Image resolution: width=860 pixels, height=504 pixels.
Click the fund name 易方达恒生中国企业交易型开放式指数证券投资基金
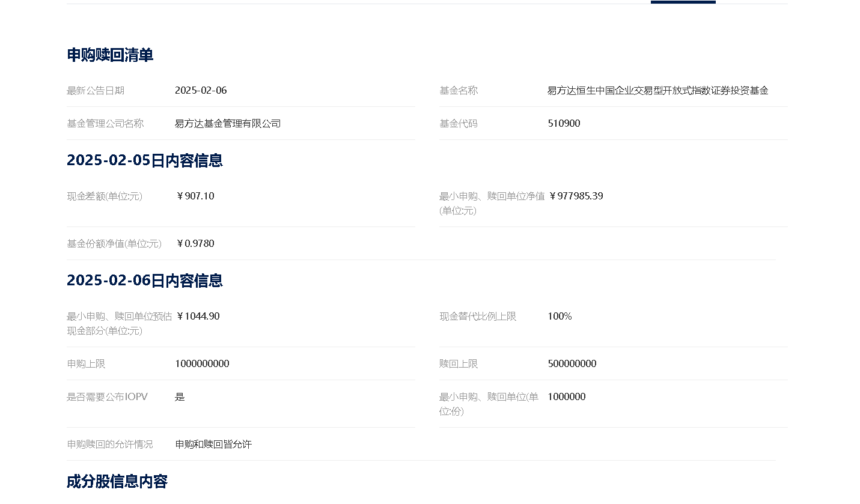(x=658, y=91)
